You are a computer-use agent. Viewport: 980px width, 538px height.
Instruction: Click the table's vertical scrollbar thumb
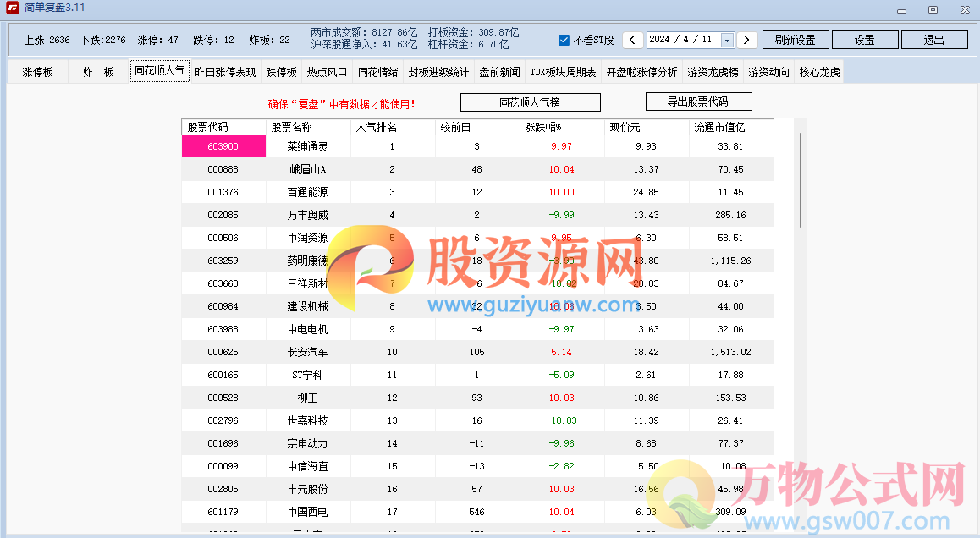pyautogui.click(x=800, y=180)
